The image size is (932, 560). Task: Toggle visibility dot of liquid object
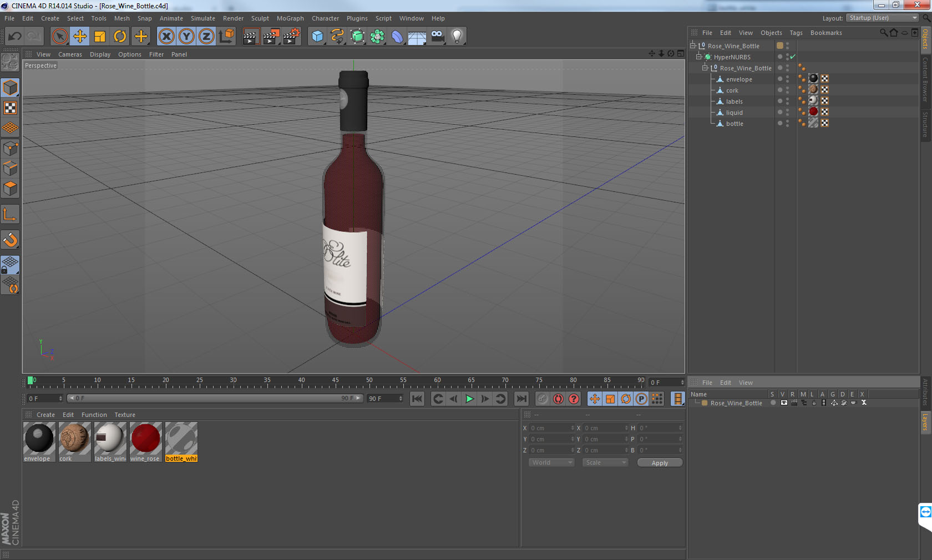click(x=780, y=112)
